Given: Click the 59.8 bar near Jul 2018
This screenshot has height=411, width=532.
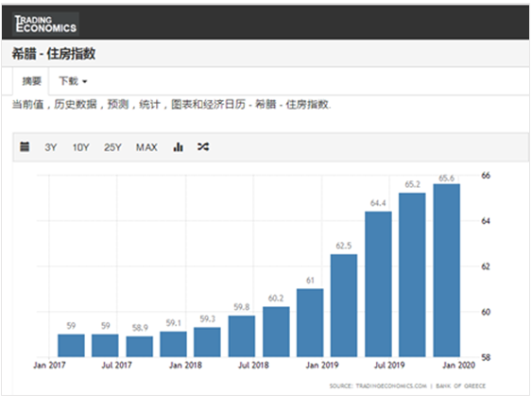Looking at the screenshot, I should (x=242, y=336).
